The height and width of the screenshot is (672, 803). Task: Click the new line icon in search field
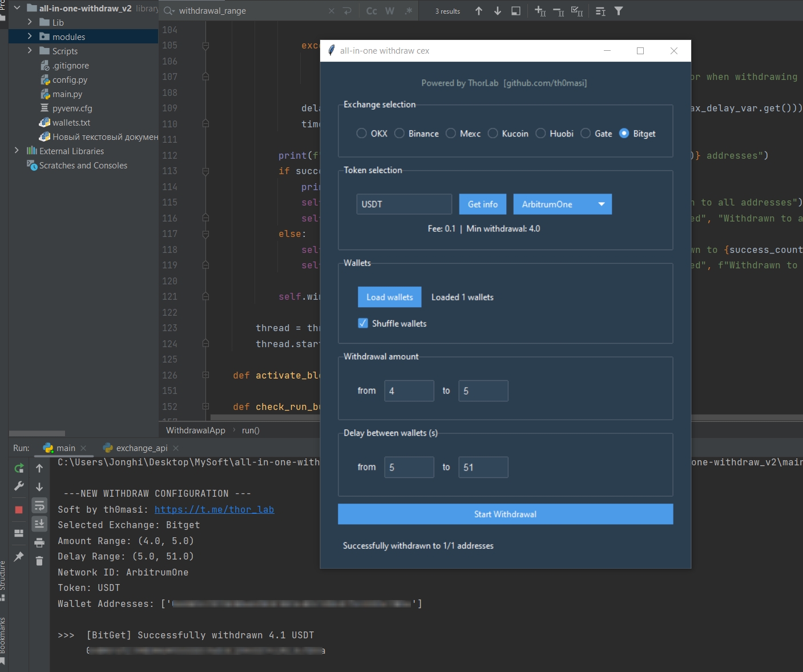pyautogui.click(x=348, y=11)
